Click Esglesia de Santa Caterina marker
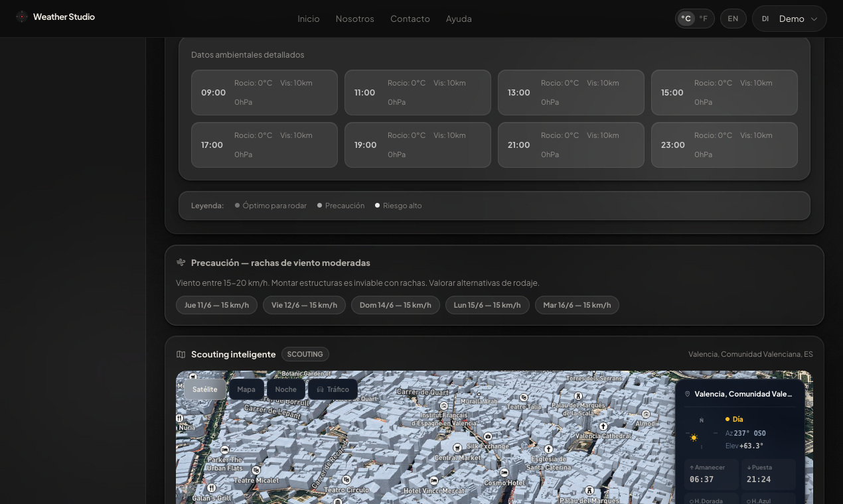Viewport: 843px width, 504px height. pyautogui.click(x=548, y=449)
